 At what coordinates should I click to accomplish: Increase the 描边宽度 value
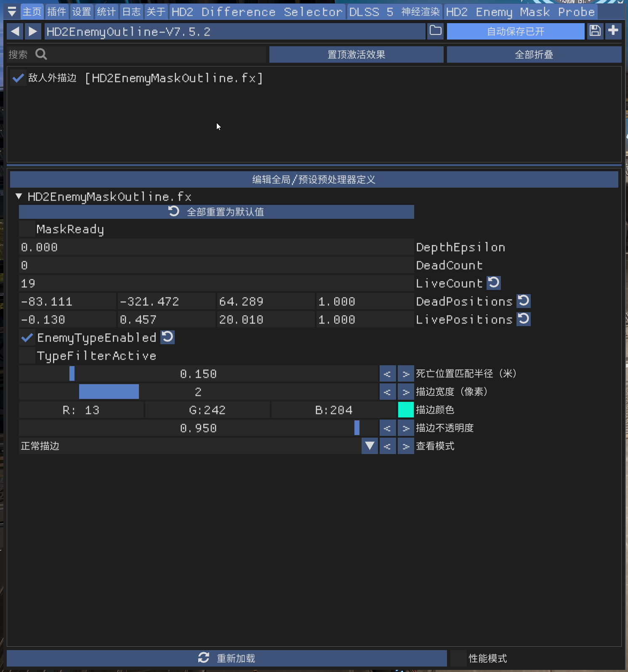tap(406, 392)
